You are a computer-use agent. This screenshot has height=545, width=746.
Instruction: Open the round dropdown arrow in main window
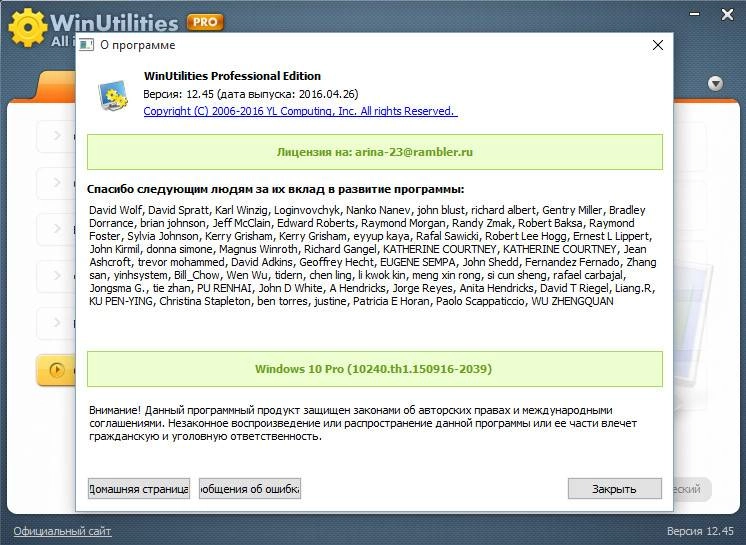716,84
